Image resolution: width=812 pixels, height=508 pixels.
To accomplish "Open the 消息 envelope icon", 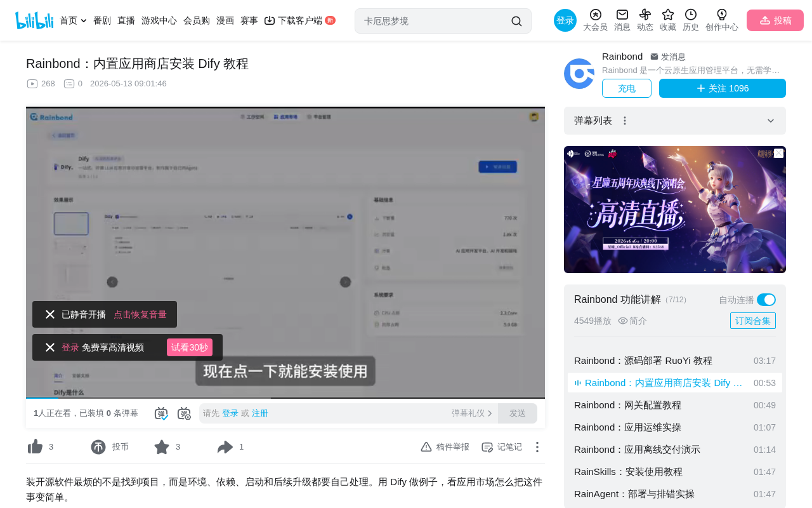I will [x=622, y=15].
